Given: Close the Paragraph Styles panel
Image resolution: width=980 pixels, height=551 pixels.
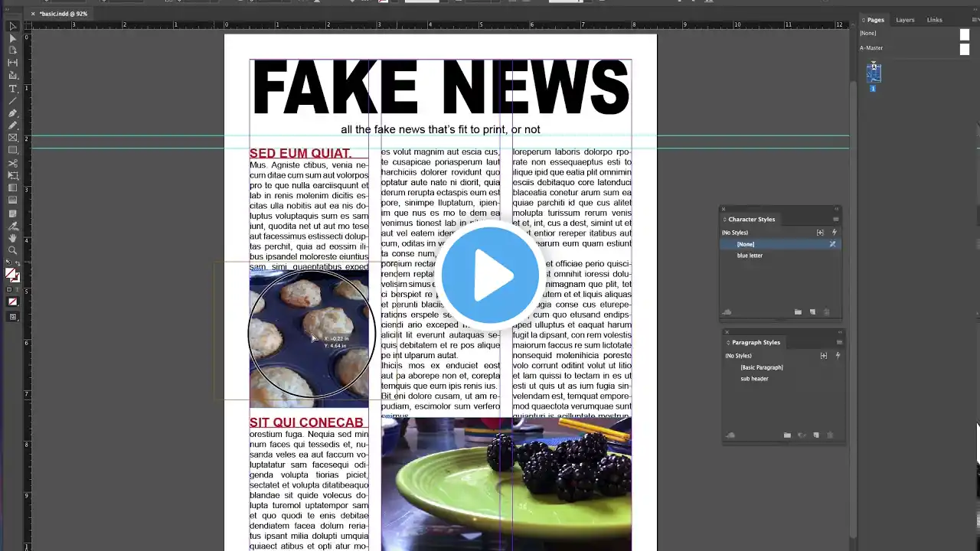Looking at the screenshot, I should 727,332.
